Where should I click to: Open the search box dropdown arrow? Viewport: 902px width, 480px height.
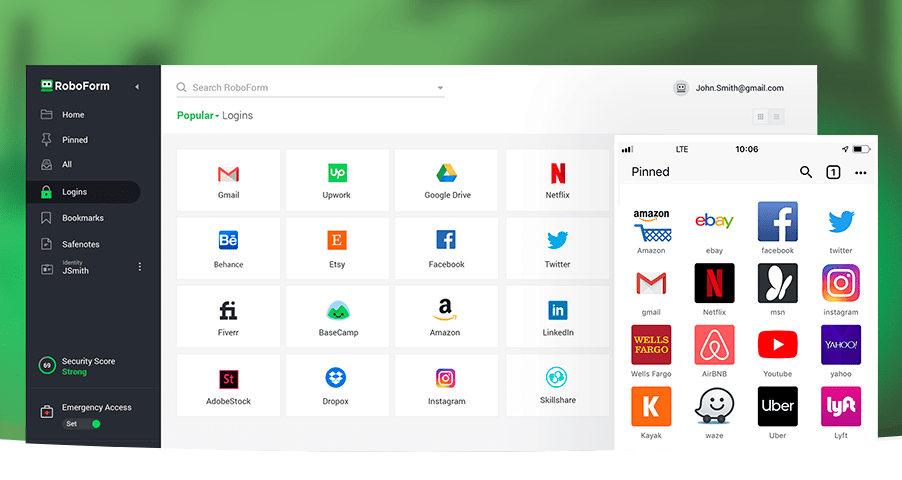coord(440,88)
